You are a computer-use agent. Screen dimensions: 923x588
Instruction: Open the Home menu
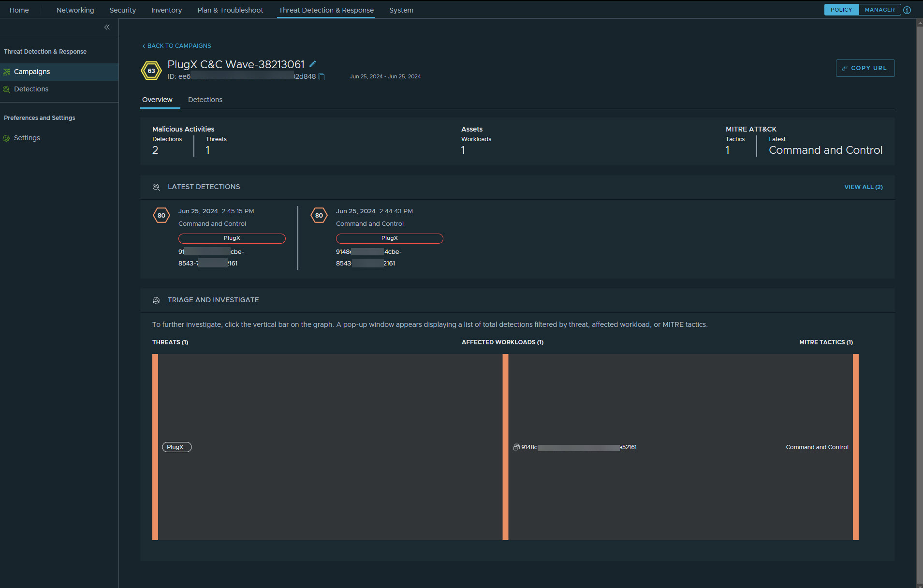click(19, 10)
